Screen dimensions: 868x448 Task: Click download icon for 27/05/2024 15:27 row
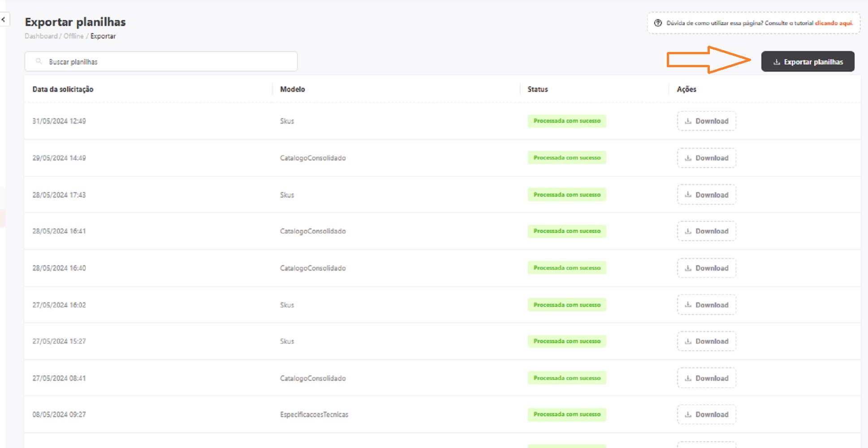click(x=688, y=341)
